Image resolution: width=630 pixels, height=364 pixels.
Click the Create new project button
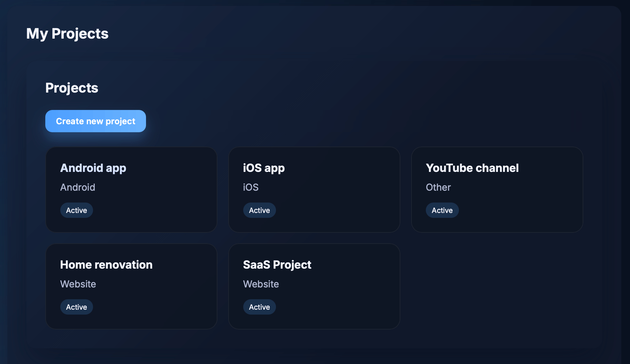(x=95, y=121)
